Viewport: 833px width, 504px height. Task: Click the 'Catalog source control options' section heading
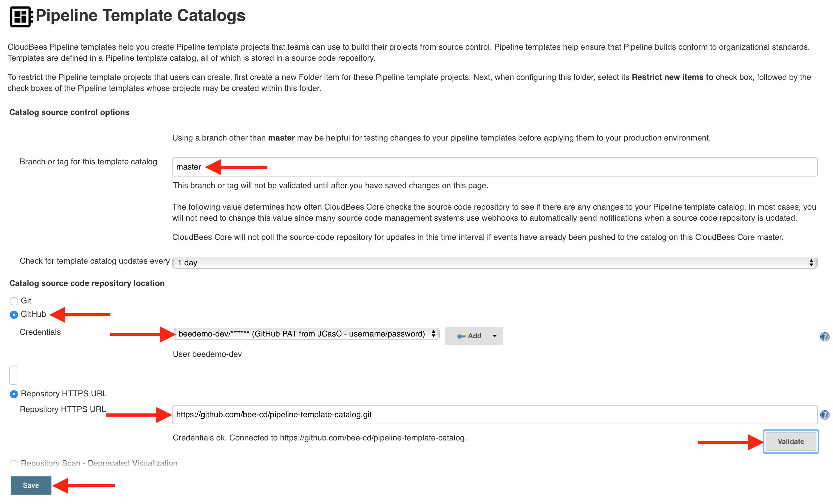pos(69,112)
